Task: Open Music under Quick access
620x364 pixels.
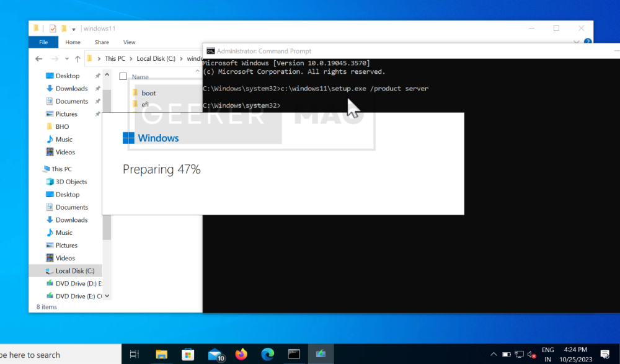Action: [64, 140]
